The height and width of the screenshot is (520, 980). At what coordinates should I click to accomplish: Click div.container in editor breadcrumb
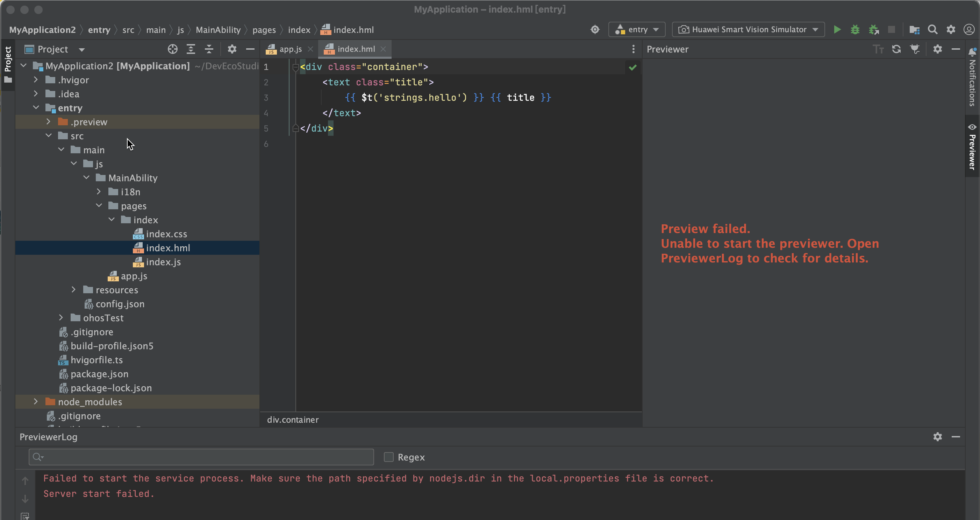click(293, 420)
